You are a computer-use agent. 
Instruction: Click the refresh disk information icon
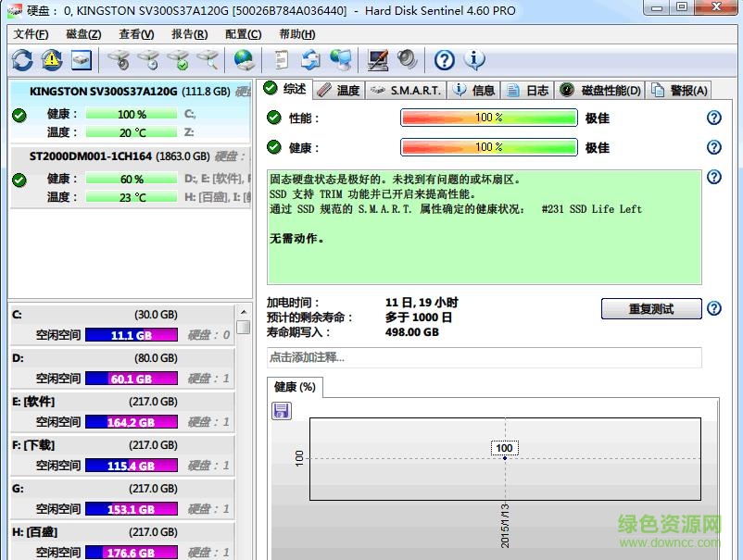point(21,59)
